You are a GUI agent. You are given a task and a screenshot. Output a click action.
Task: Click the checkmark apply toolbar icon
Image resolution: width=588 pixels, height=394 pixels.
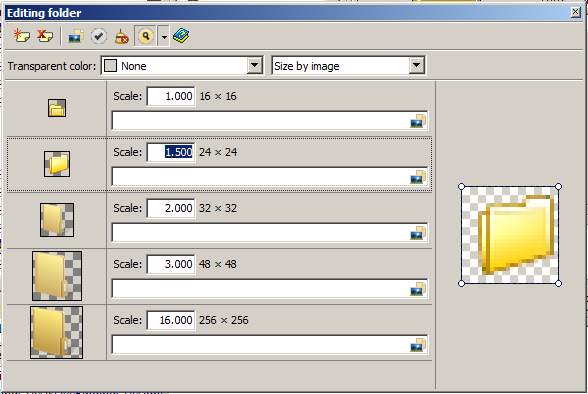(99, 36)
